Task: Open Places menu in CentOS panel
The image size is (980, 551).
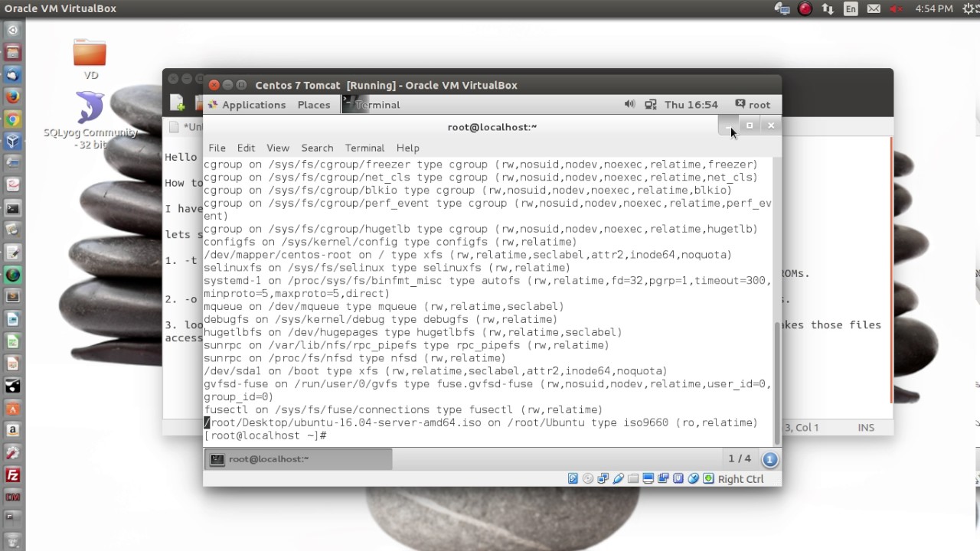Action: point(314,105)
